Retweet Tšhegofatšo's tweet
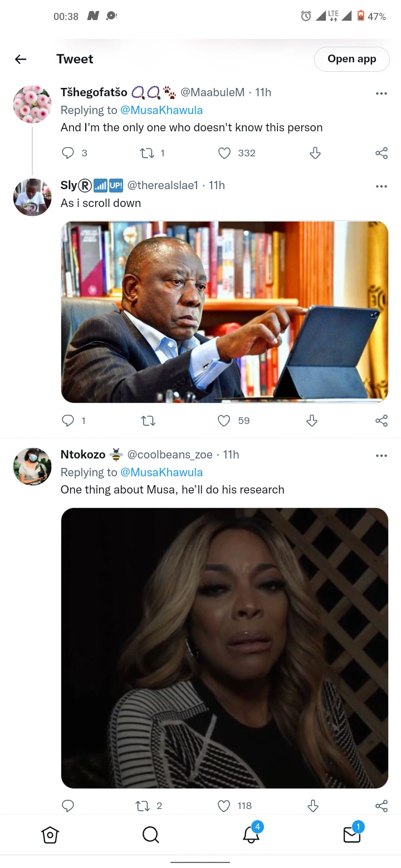 tap(147, 153)
